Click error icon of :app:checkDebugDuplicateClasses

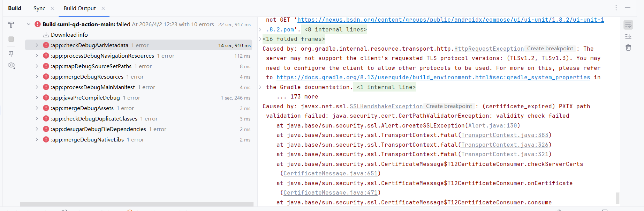click(46, 118)
